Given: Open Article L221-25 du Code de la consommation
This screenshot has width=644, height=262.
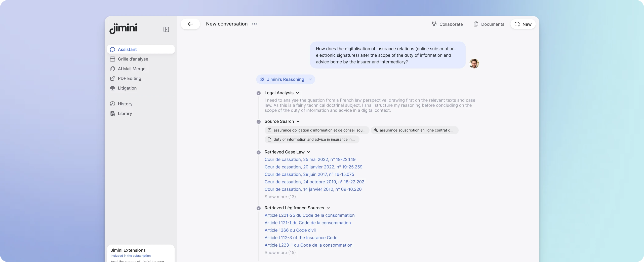Looking at the screenshot, I should tap(309, 215).
